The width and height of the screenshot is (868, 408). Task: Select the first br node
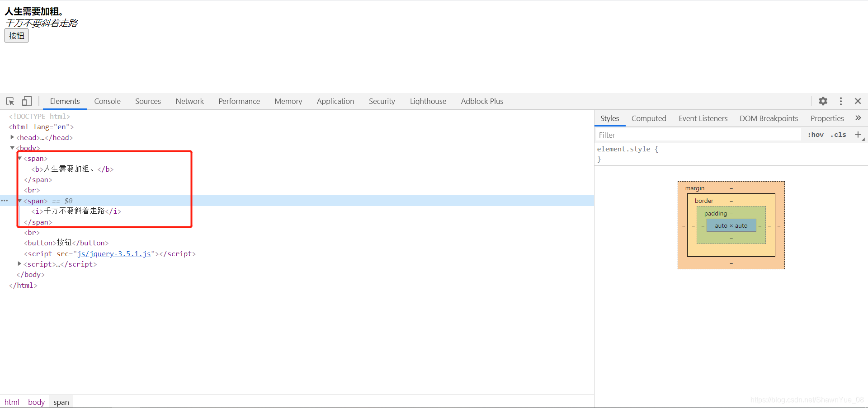point(32,190)
